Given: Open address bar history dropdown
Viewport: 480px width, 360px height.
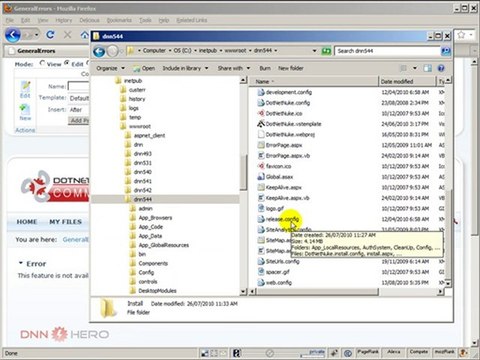Looking at the screenshot, I should point(314,51).
